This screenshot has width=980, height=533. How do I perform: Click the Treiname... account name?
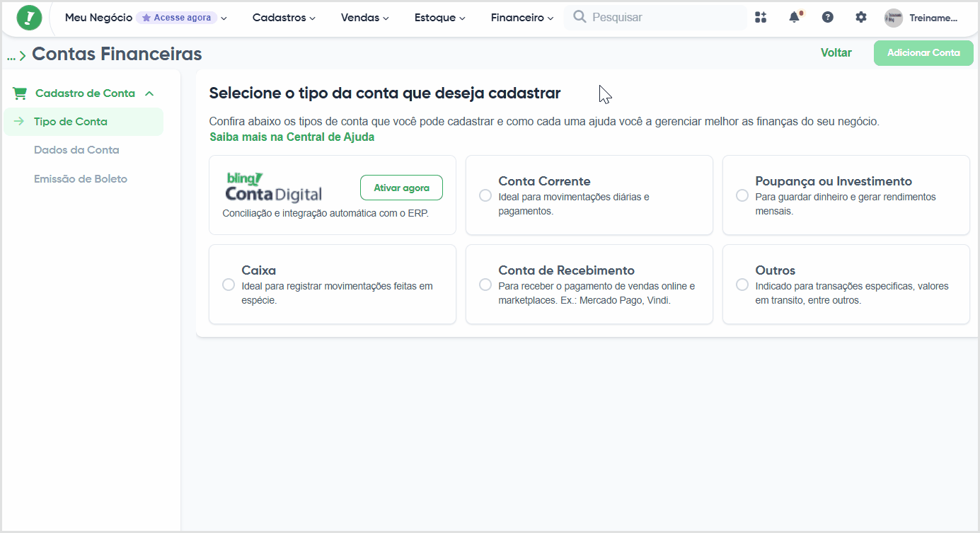(x=933, y=18)
